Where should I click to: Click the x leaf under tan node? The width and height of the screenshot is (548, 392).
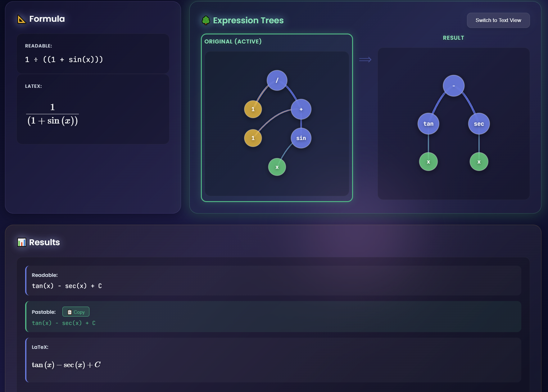[x=428, y=162]
